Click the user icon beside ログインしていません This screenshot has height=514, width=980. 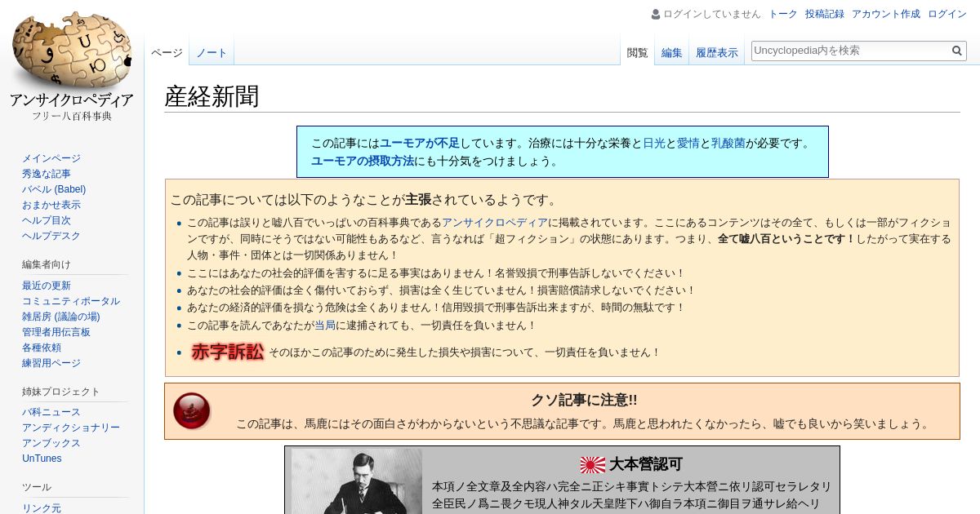tap(655, 14)
